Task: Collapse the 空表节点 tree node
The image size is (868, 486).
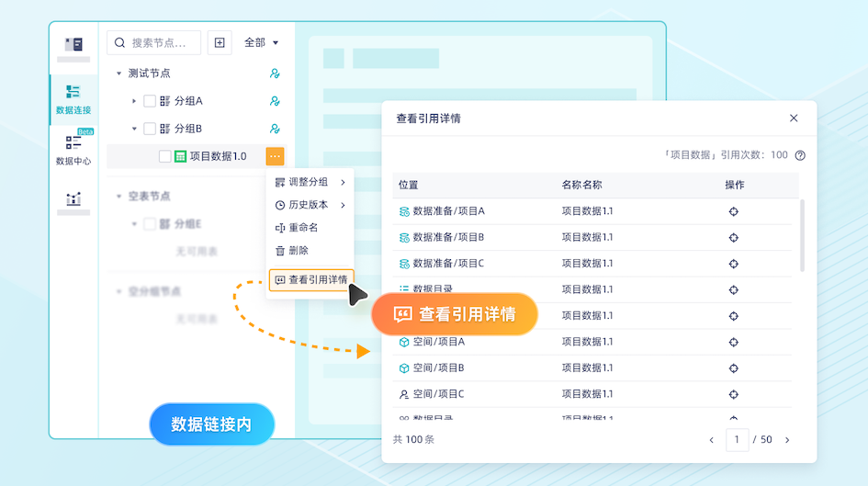Action: [x=118, y=196]
